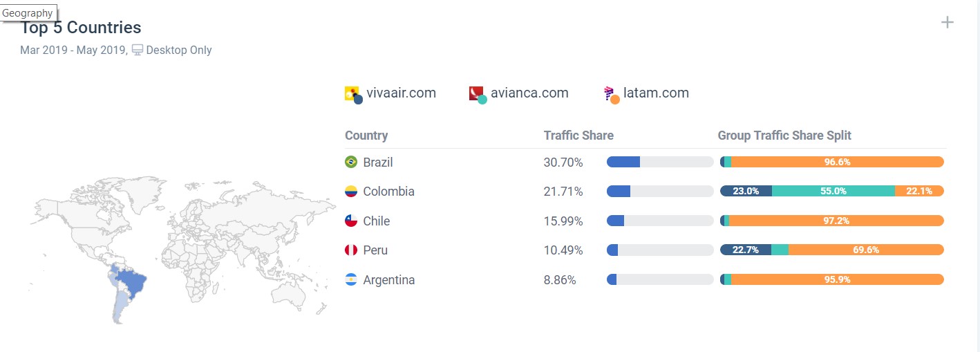Click the vivaair.com site favicon icon
This screenshot has width=980, height=352.
[x=352, y=94]
